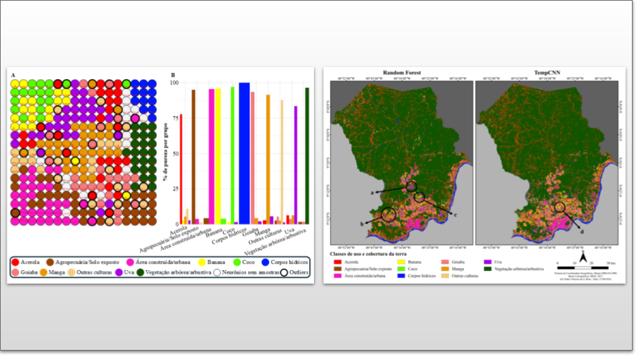Image resolution: width=644 pixels, height=362 pixels.
Task: Click the red Acorola circle in chart legend
Action: (16, 262)
